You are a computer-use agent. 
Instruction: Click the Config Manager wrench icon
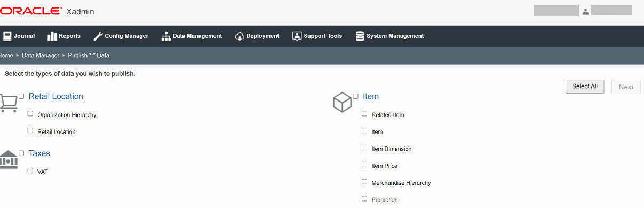[x=98, y=36]
